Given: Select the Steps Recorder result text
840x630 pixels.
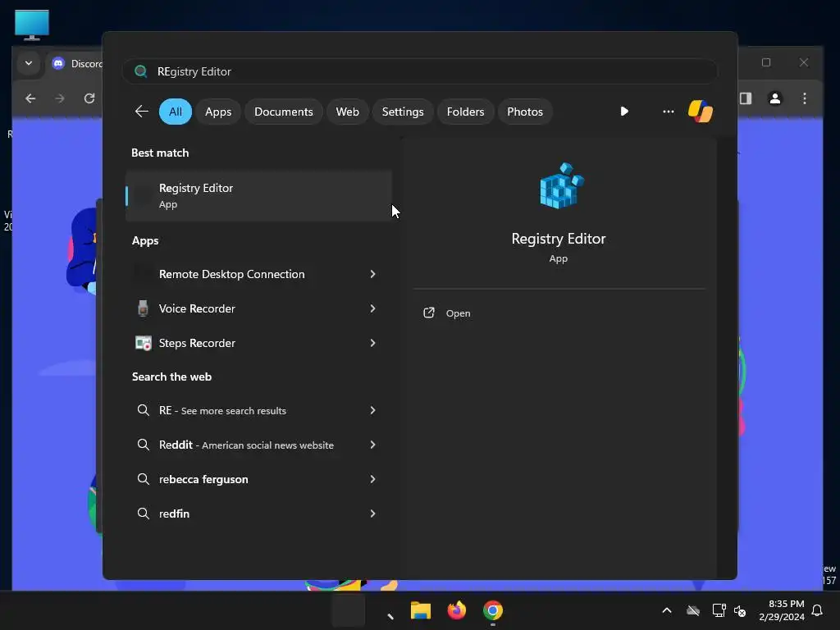Looking at the screenshot, I should [197, 343].
